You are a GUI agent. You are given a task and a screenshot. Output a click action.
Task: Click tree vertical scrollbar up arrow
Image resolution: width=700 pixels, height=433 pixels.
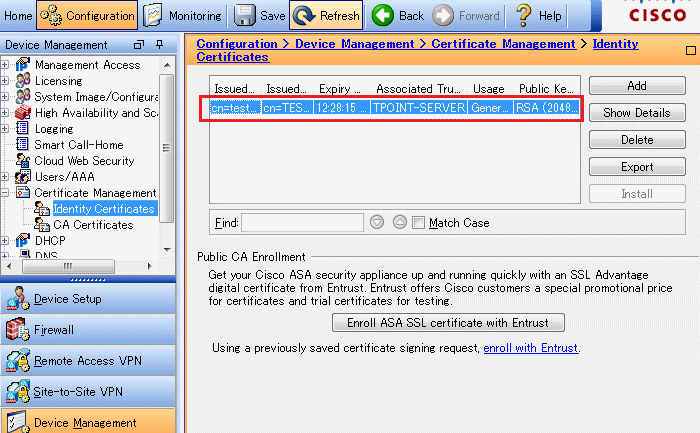pyautogui.click(x=167, y=65)
